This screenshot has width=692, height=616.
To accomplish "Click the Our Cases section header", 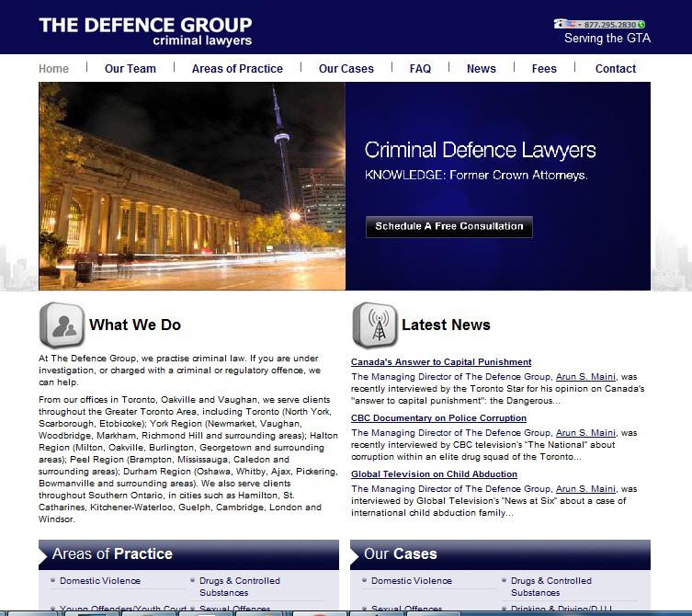I will pos(501,554).
